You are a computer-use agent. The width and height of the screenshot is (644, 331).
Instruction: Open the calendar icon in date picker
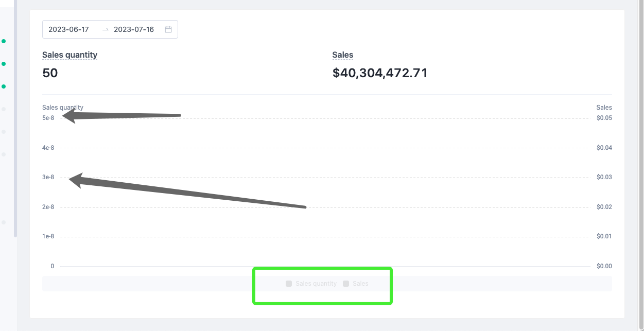pyautogui.click(x=168, y=29)
